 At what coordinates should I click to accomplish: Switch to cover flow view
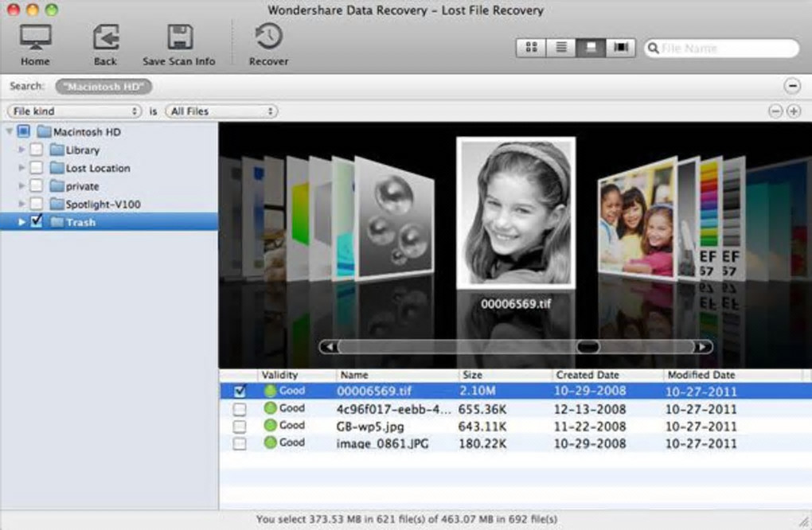[620, 48]
